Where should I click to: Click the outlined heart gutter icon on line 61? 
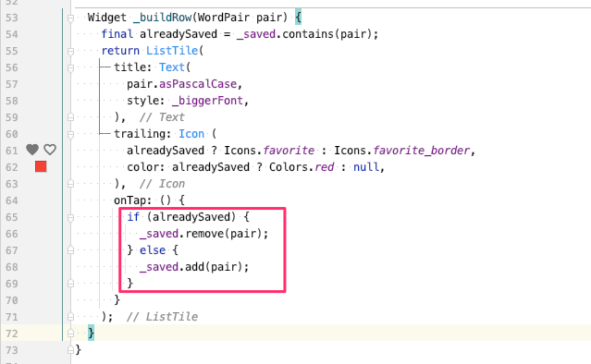[x=50, y=150]
